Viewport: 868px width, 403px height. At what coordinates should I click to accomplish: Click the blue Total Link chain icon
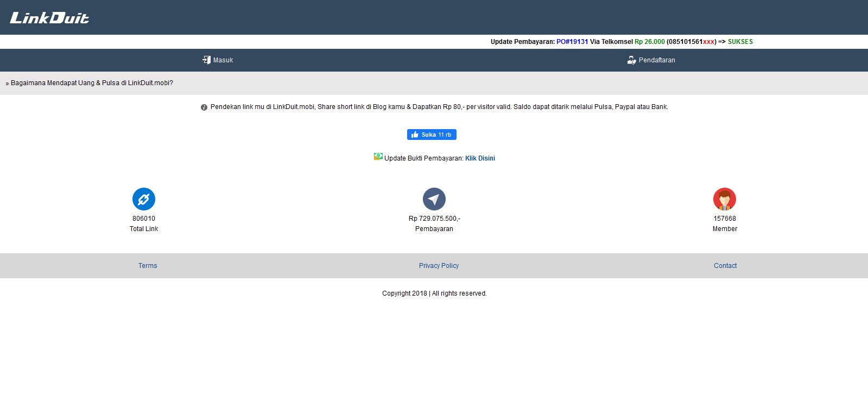click(144, 199)
